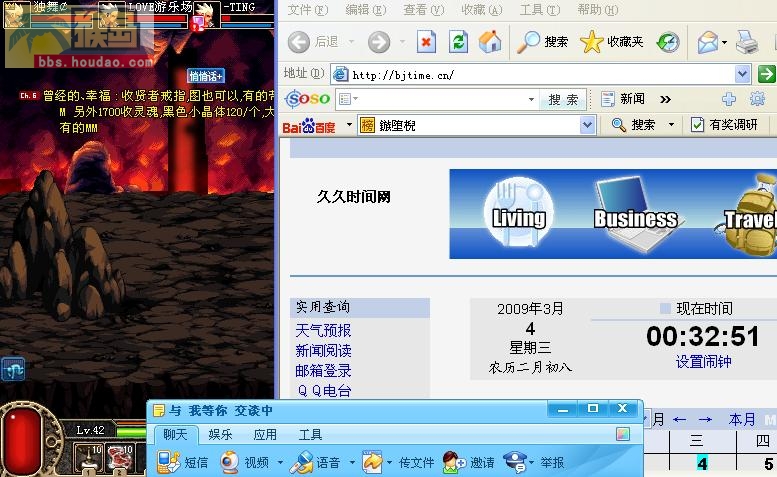Click the Baidu logo in toolbar
This screenshot has height=477, width=777.
309,126
